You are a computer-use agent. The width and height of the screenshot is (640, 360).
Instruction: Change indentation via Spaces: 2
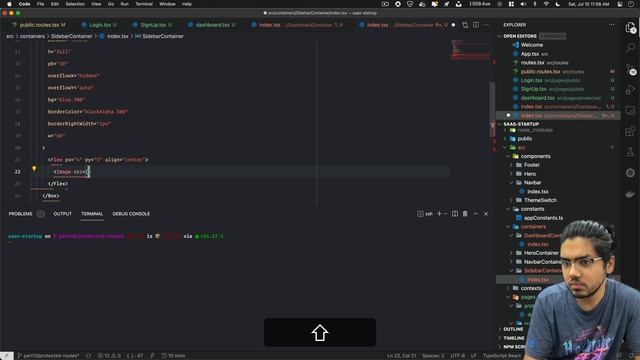(x=433, y=356)
